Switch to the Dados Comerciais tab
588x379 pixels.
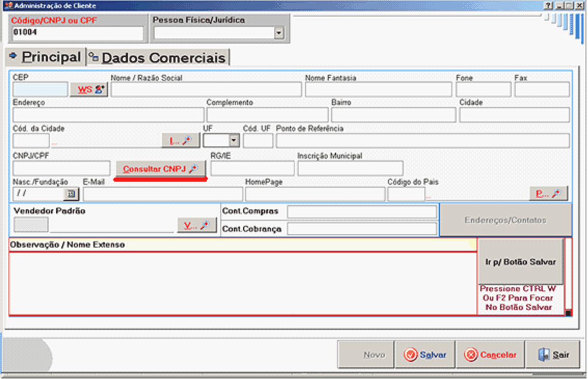158,58
